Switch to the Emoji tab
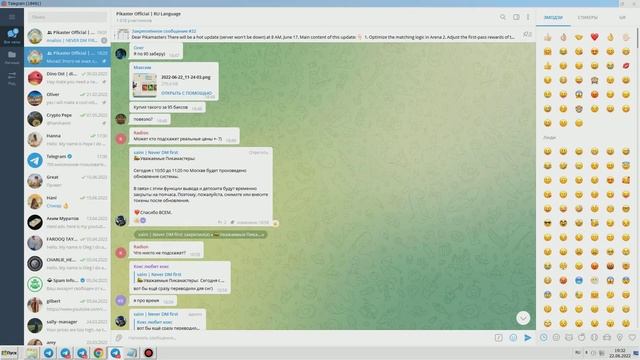Screen dimensions: 640x360 (x=553, y=18)
